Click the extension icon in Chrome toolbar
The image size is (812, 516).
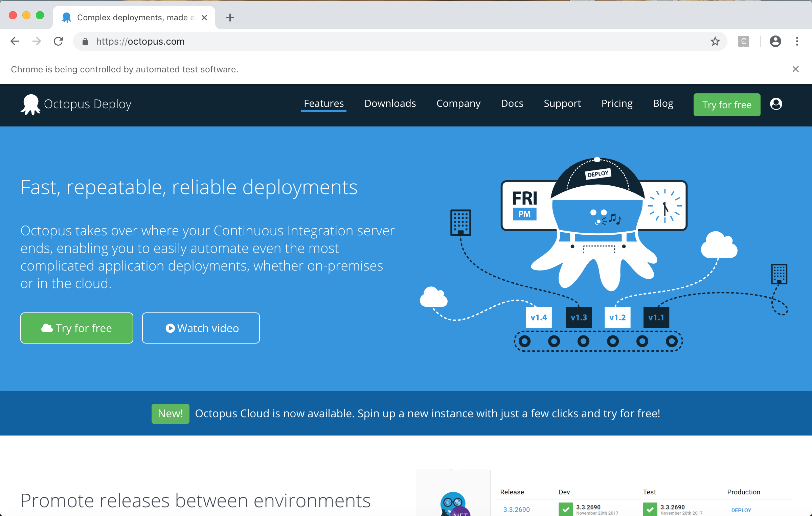point(743,41)
